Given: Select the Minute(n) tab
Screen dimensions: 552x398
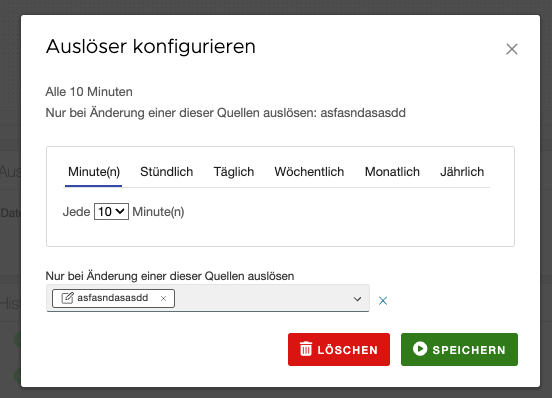Looking at the screenshot, I should coord(94,172).
